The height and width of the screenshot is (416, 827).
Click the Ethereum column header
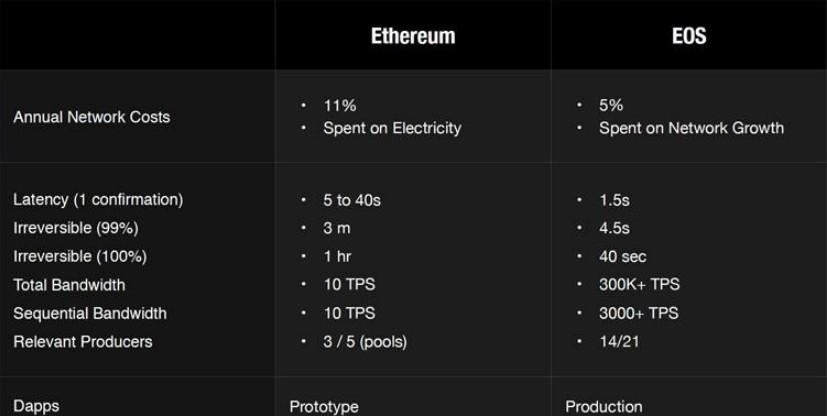pyautogui.click(x=413, y=36)
